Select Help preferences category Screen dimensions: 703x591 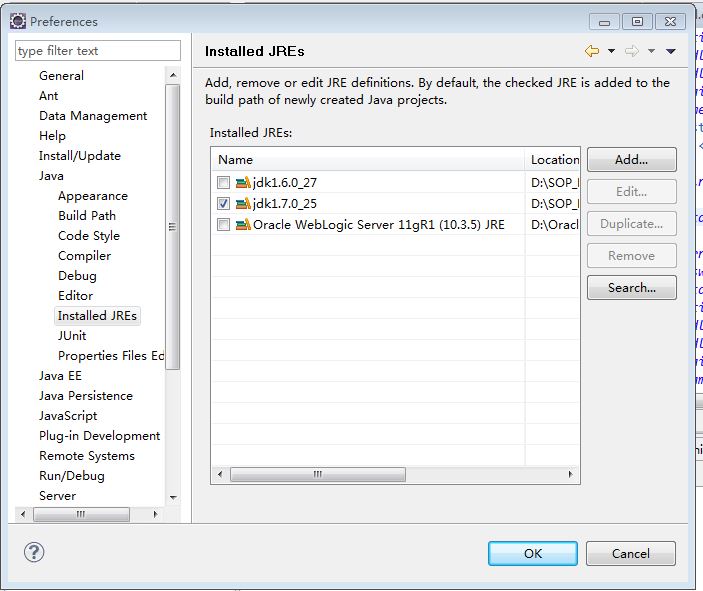(x=52, y=136)
